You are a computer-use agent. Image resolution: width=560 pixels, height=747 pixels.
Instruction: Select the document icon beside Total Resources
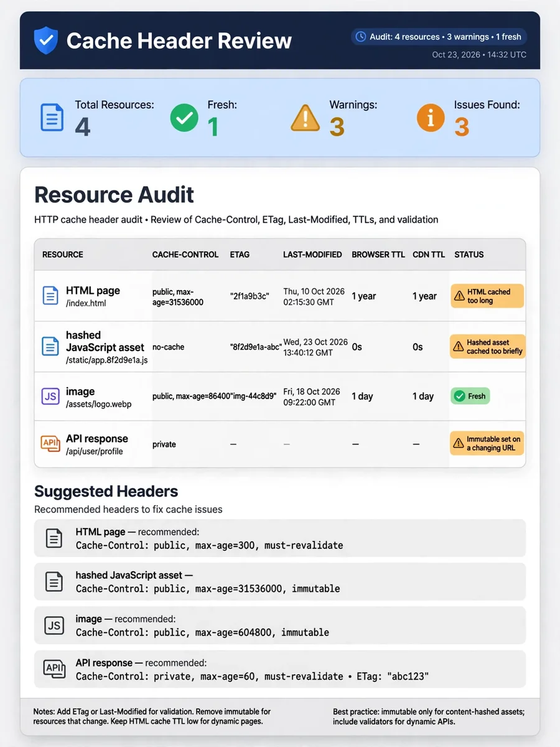tap(52, 118)
